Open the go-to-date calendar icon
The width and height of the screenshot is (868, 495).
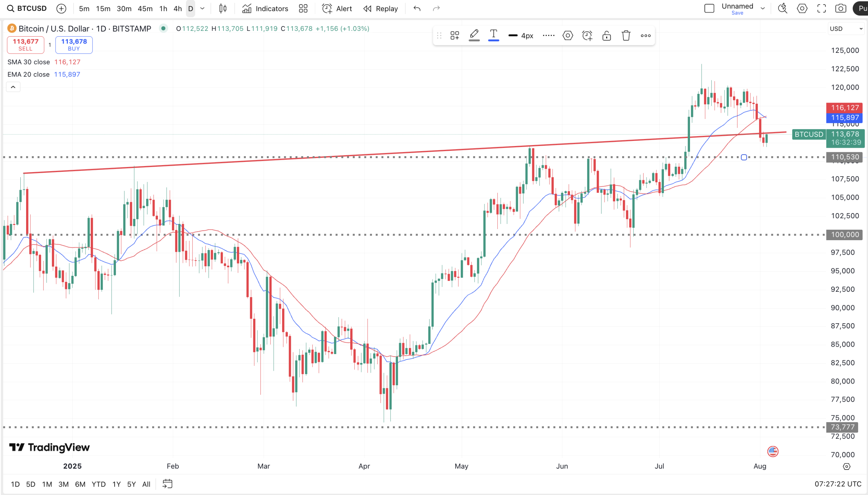pyautogui.click(x=167, y=484)
